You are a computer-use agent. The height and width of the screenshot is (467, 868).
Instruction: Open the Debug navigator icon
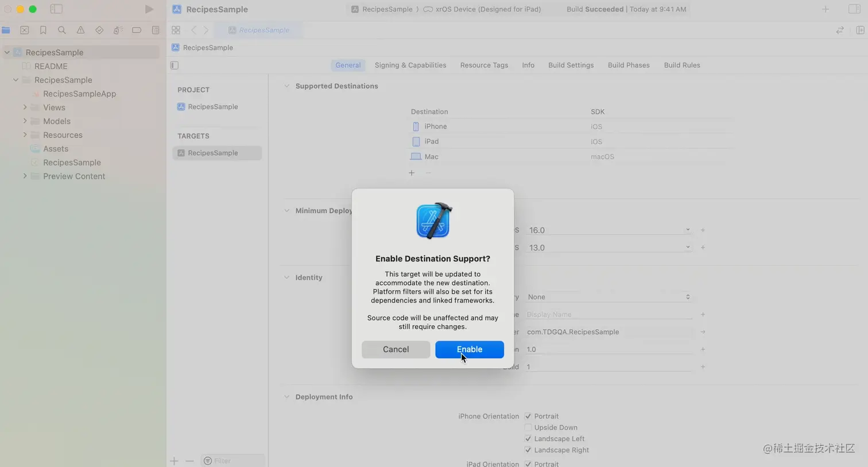[118, 30]
